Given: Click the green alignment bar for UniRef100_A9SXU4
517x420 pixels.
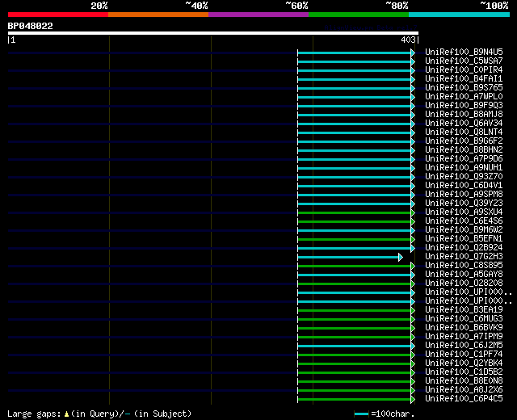Looking at the screenshot, I should click(354, 213).
